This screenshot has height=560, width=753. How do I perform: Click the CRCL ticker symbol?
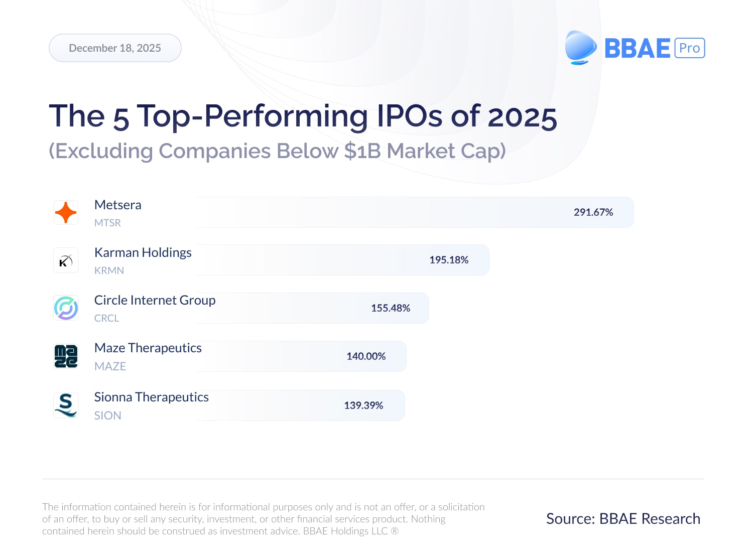106,318
